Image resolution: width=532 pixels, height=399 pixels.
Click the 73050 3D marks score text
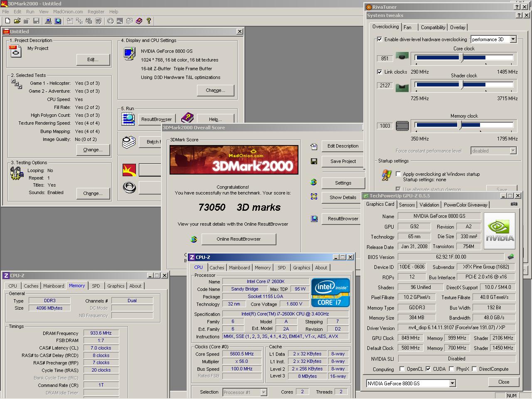point(239,207)
